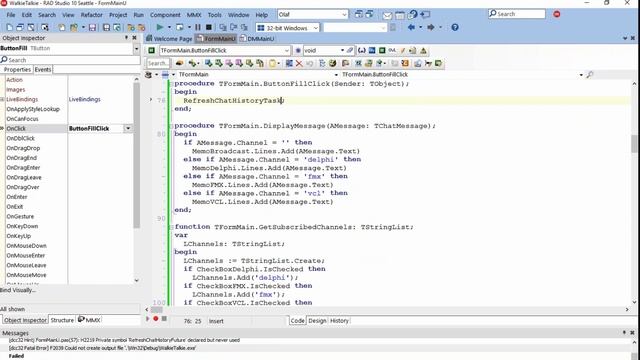
Task: Click the editor vertical scrollbar thumb
Action: click(634, 144)
